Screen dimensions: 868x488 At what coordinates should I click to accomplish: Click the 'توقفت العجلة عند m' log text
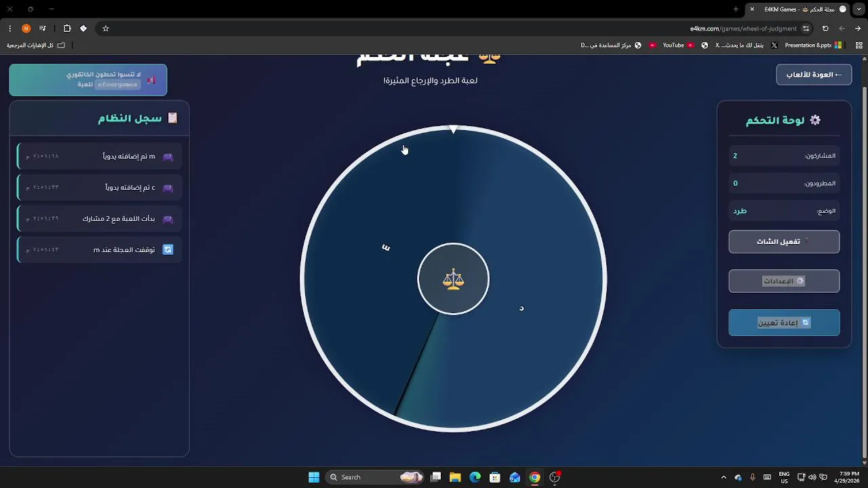(124, 250)
